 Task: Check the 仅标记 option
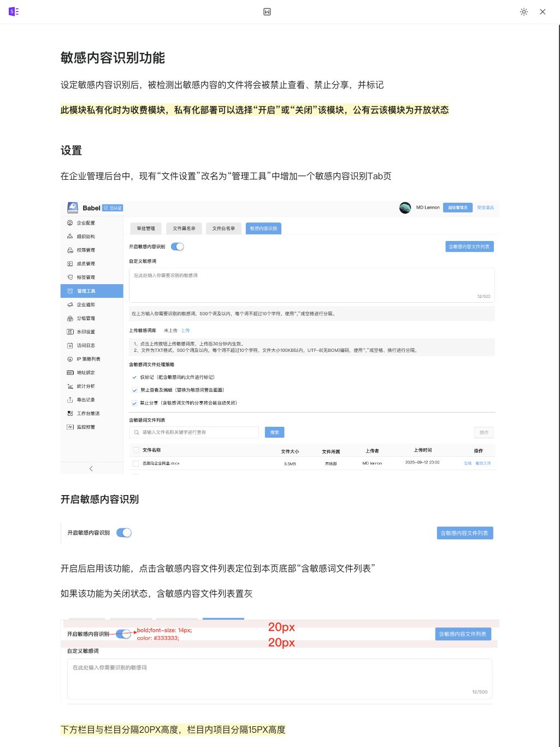tap(134, 377)
